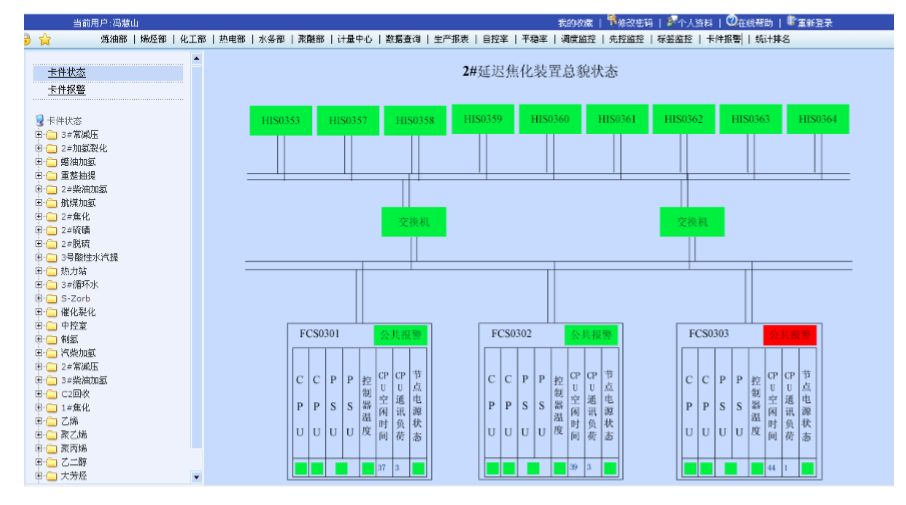Open the 热电部 menu
This screenshot has height=505, width=906.
[232, 39]
